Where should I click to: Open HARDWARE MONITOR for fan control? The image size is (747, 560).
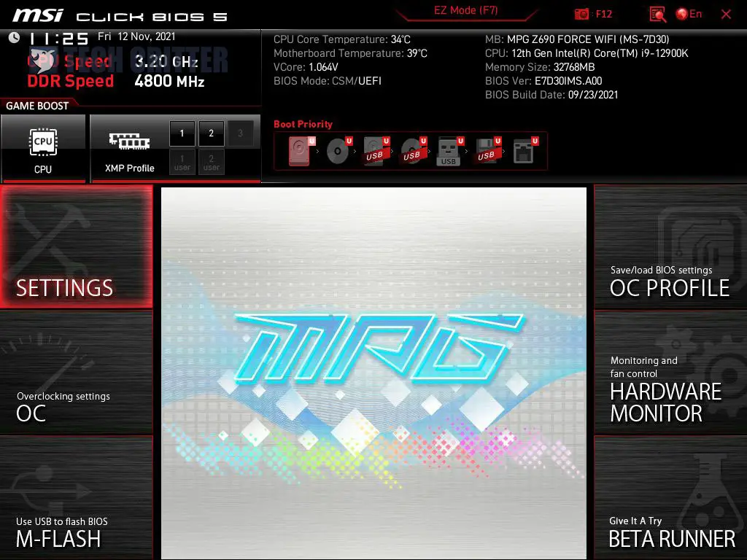670,373
